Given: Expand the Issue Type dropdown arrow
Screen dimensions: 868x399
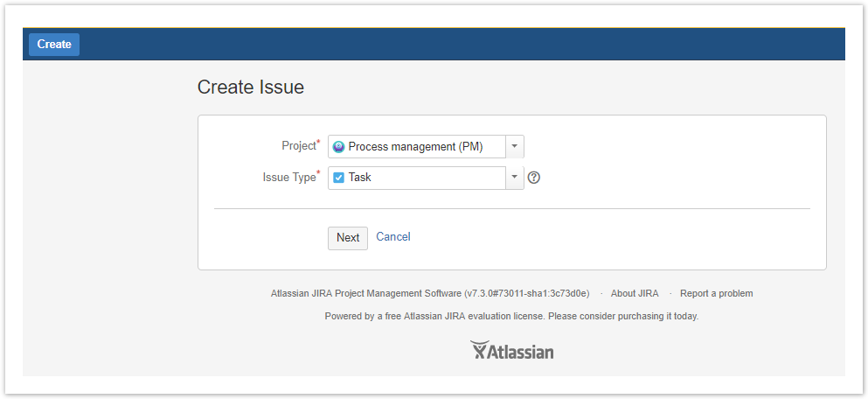Looking at the screenshot, I should (x=515, y=178).
